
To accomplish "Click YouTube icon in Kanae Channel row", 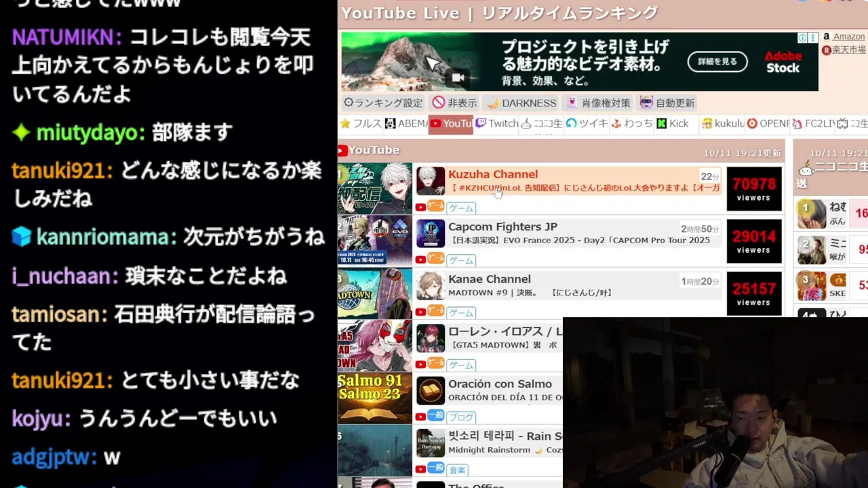I will pyautogui.click(x=420, y=312).
